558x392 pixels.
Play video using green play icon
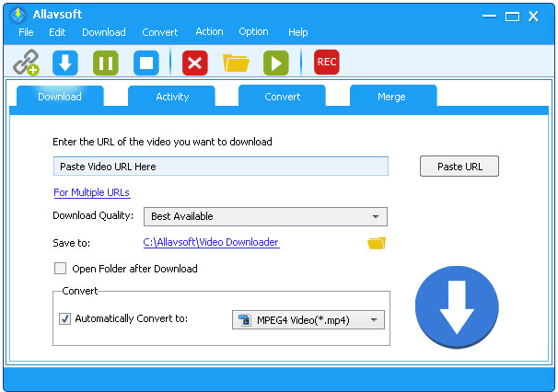click(x=276, y=63)
